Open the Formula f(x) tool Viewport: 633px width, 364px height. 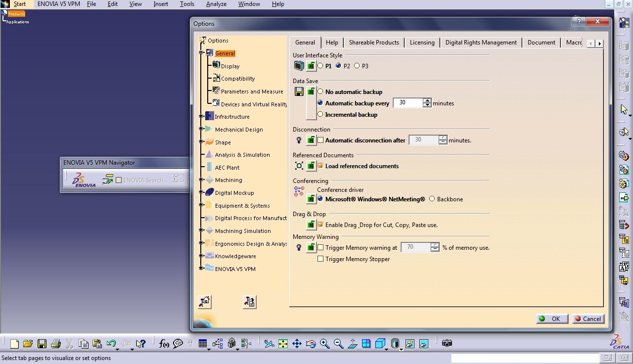click(x=164, y=343)
